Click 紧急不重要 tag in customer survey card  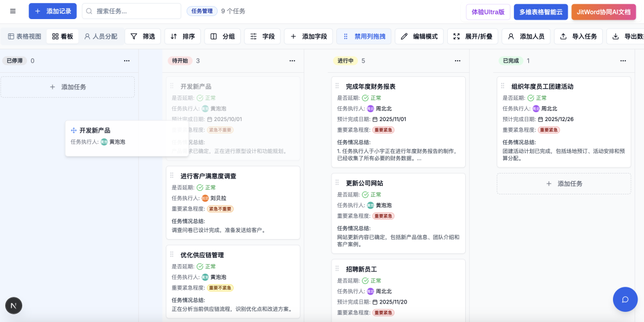(220, 209)
